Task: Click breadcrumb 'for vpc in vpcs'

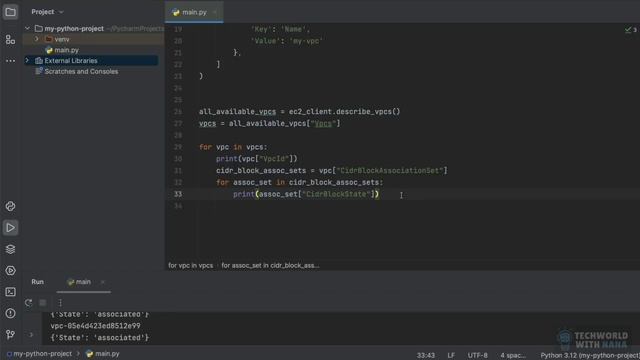Action: click(x=191, y=265)
